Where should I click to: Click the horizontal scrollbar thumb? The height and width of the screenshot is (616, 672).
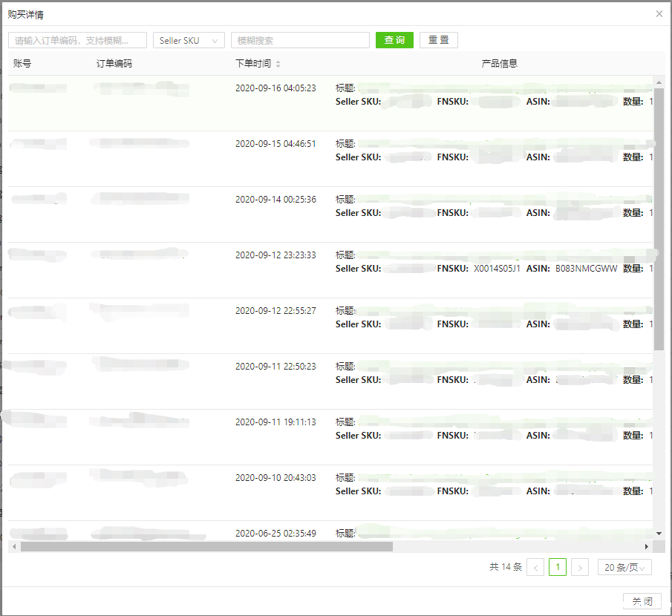[206, 546]
